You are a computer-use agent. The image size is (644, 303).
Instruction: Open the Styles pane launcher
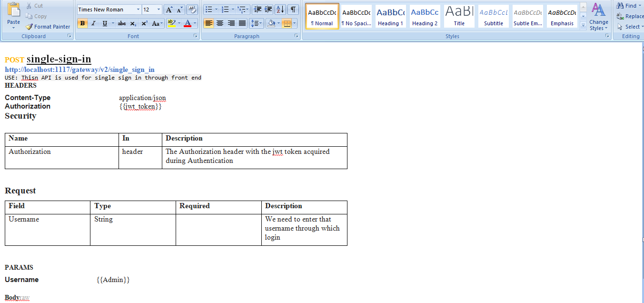tap(607, 36)
